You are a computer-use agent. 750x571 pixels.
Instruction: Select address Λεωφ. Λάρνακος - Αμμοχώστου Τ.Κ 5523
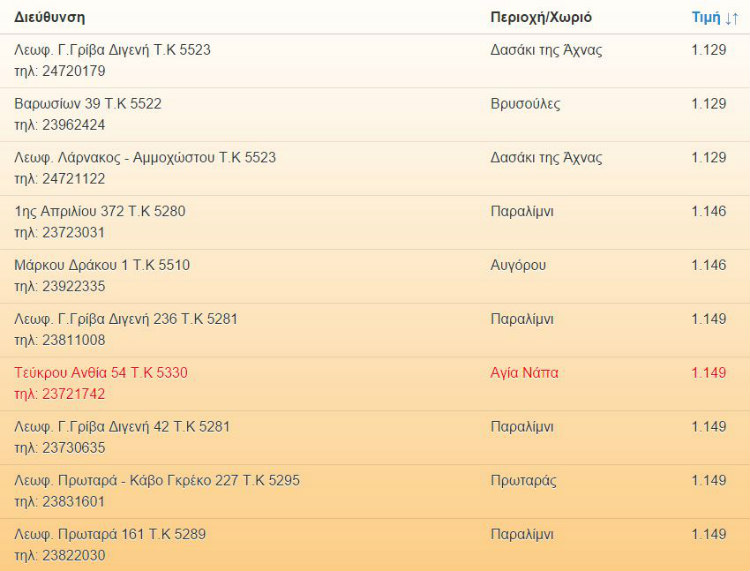coord(145,158)
